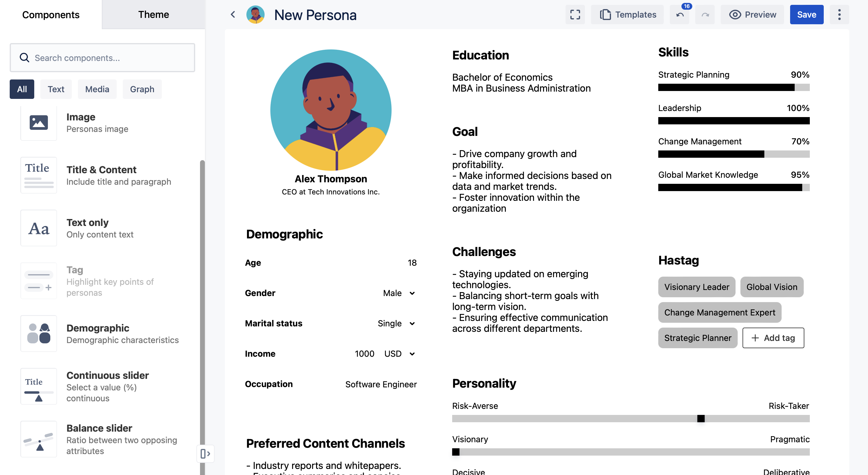The height and width of the screenshot is (475, 868).
Task: Click the Risk-Averse to Risk-Taker slider handle
Action: tap(700, 419)
